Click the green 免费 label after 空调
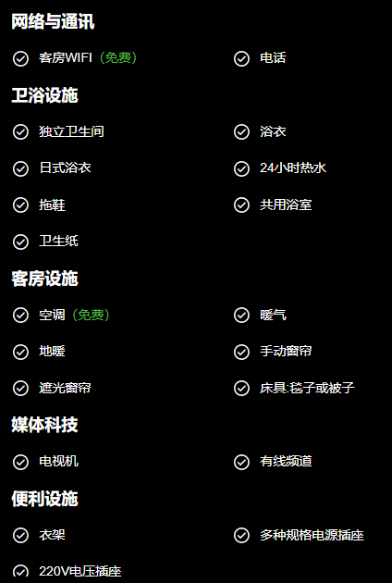Image resolution: width=392 pixels, height=583 pixels. 91,315
